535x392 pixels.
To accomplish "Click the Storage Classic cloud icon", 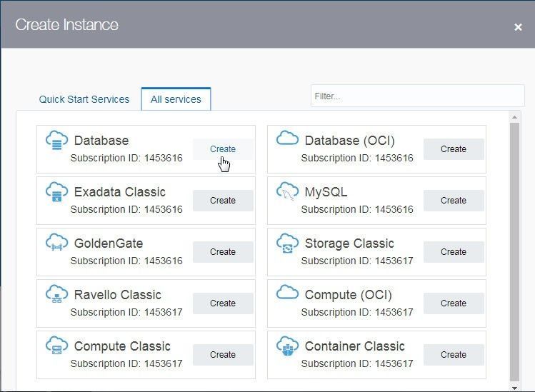I will pyautogui.click(x=287, y=243).
